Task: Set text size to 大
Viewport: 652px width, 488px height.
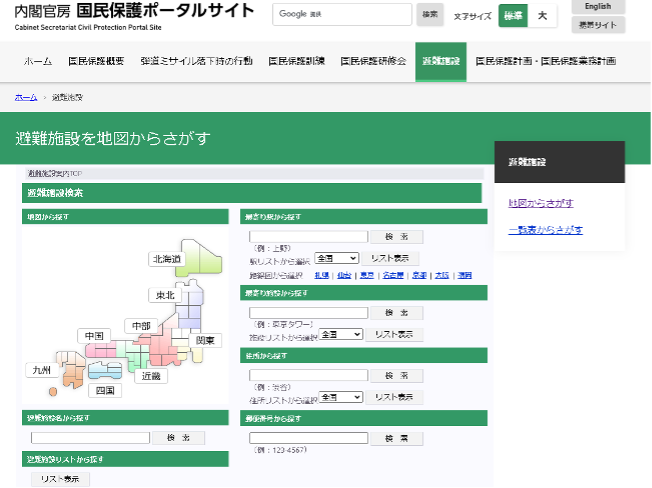Action: [x=542, y=16]
